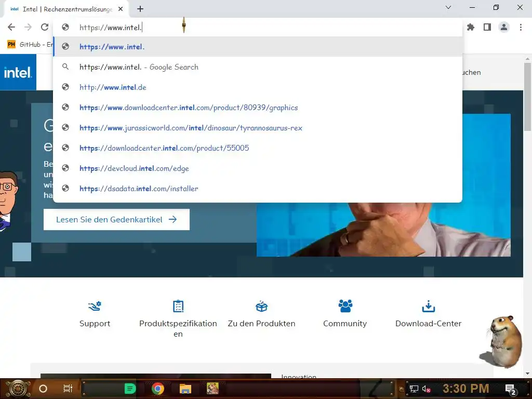The width and height of the screenshot is (532, 399).
Task: Click the globe icon beside www.intel.de suggestion
Action: 65,87
